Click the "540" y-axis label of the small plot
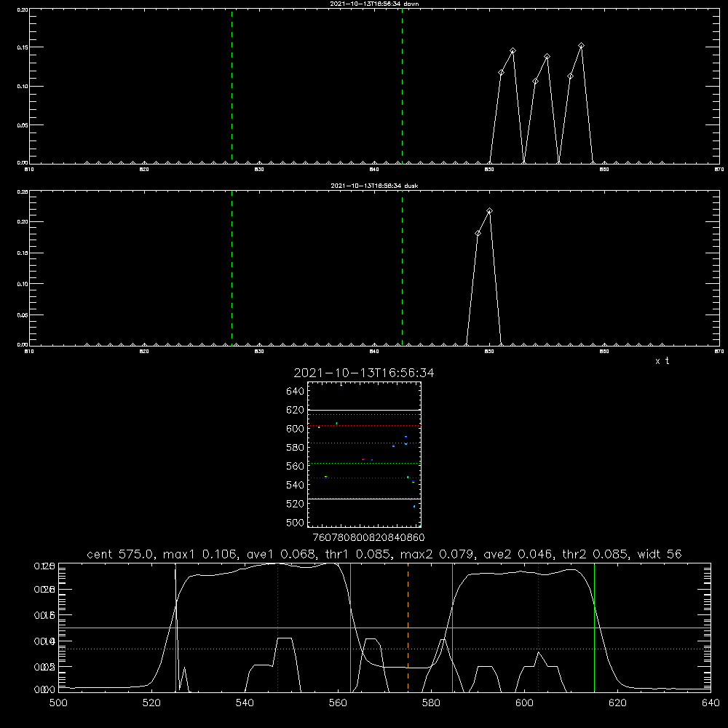Viewport: 728px width, 728px height. [x=296, y=485]
